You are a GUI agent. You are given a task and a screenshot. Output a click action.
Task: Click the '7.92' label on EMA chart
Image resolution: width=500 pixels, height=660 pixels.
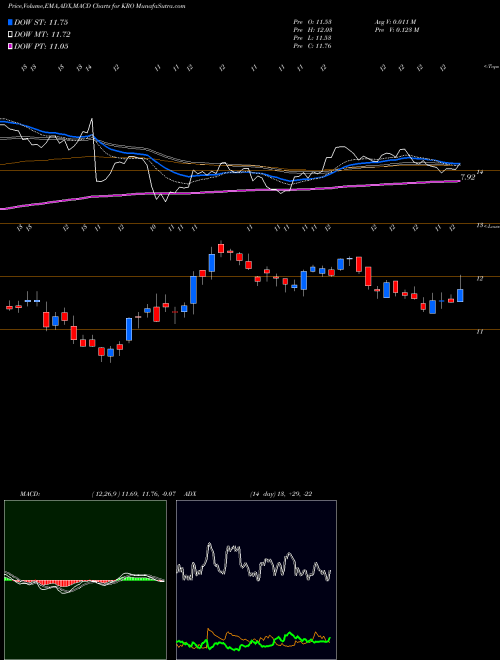468,178
